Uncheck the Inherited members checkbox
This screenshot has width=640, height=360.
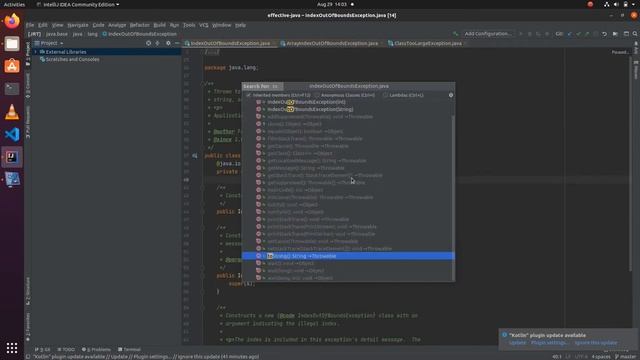pyautogui.click(x=249, y=95)
